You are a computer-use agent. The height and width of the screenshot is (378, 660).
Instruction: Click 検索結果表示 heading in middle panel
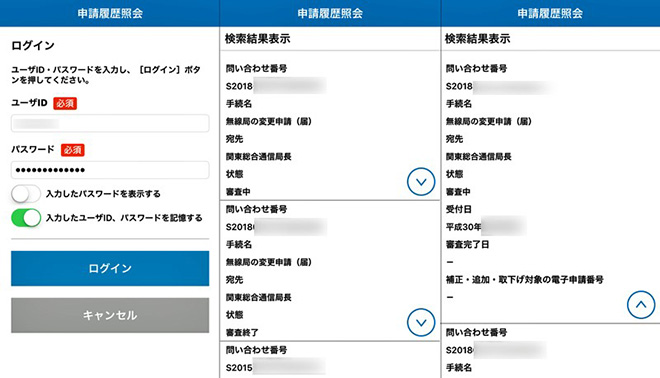pos(258,39)
